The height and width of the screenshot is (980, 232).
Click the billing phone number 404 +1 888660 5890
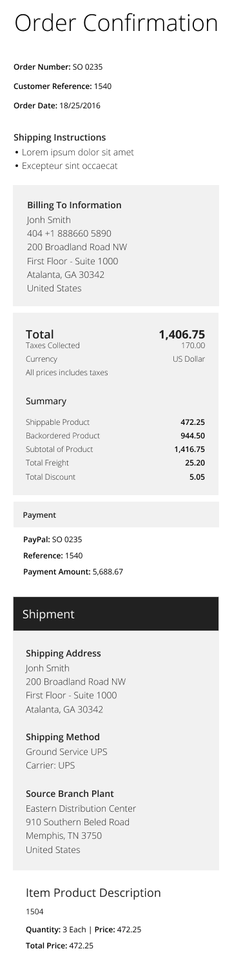click(x=69, y=233)
